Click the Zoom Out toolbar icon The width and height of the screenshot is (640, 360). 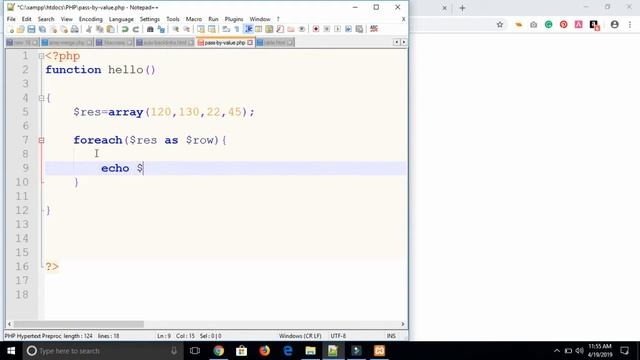click(x=187, y=29)
